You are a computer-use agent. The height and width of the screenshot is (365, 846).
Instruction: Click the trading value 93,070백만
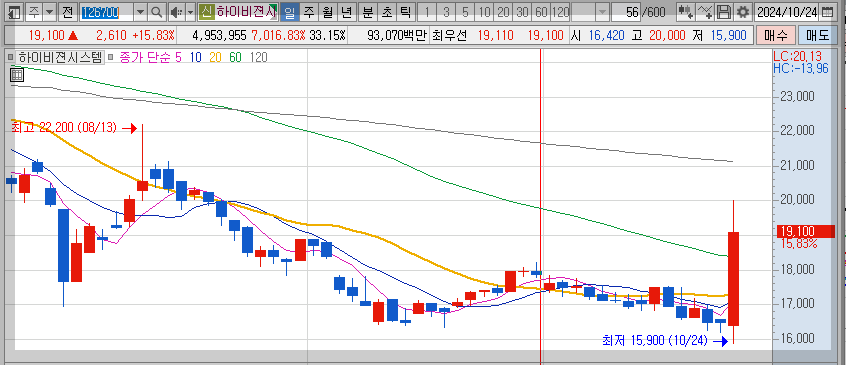coord(397,36)
